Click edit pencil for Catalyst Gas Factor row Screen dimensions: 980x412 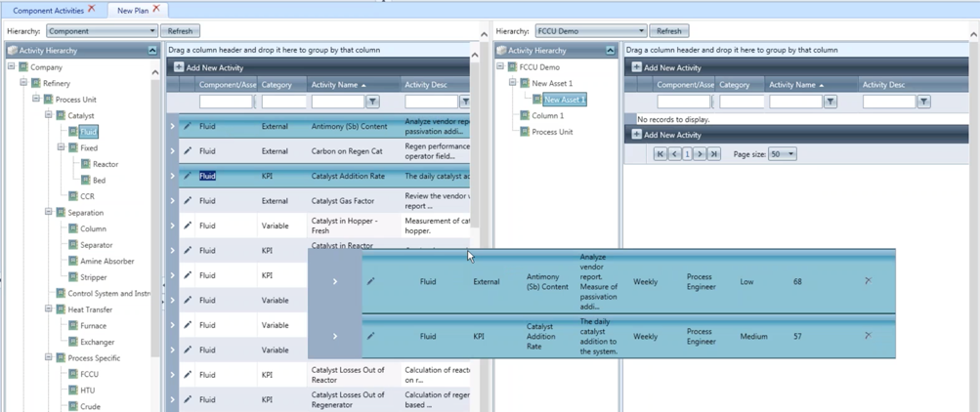point(188,200)
